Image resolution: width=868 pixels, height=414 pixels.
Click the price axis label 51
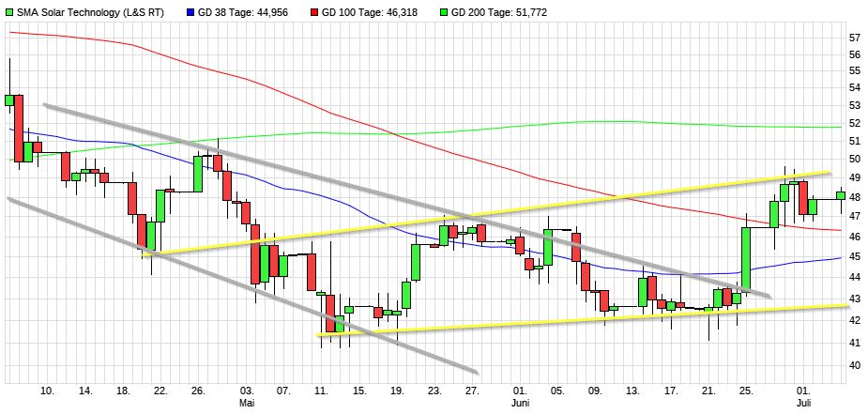point(856,141)
